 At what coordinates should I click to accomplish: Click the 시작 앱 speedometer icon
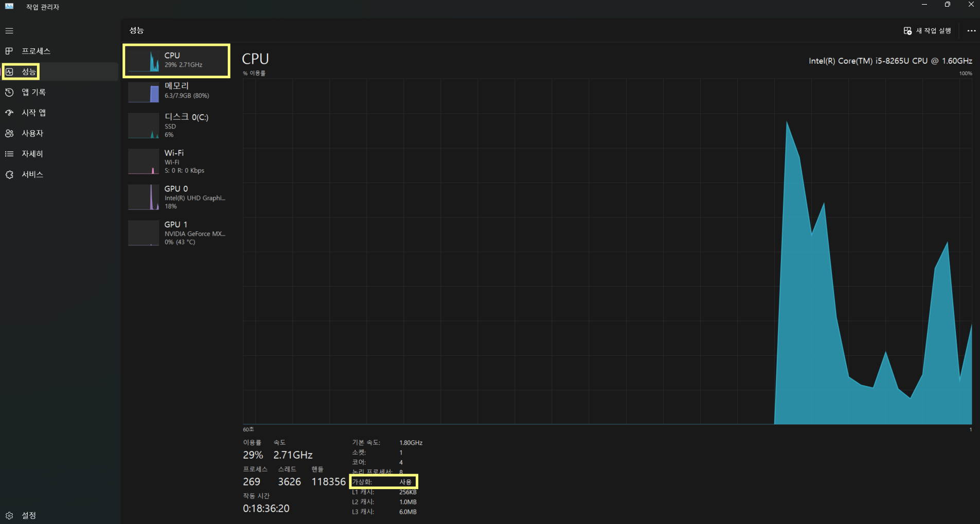coord(9,113)
